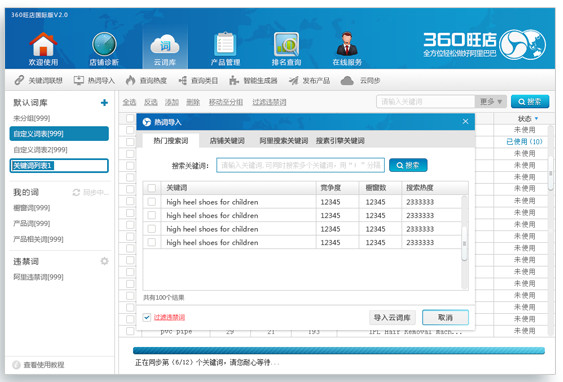This screenshot has height=382, width=563.
Task: Select 自定义词表[999] group
Action: click(x=59, y=134)
